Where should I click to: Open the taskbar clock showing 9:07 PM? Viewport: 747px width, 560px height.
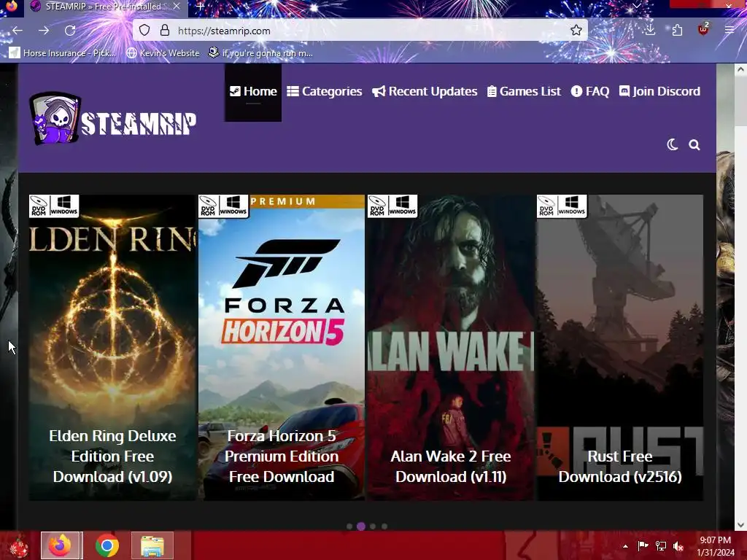tap(716, 546)
